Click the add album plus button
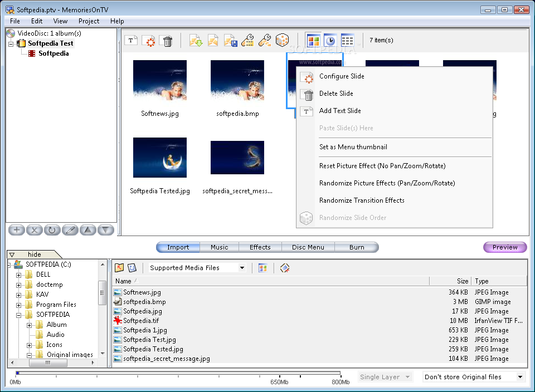 tap(16, 230)
